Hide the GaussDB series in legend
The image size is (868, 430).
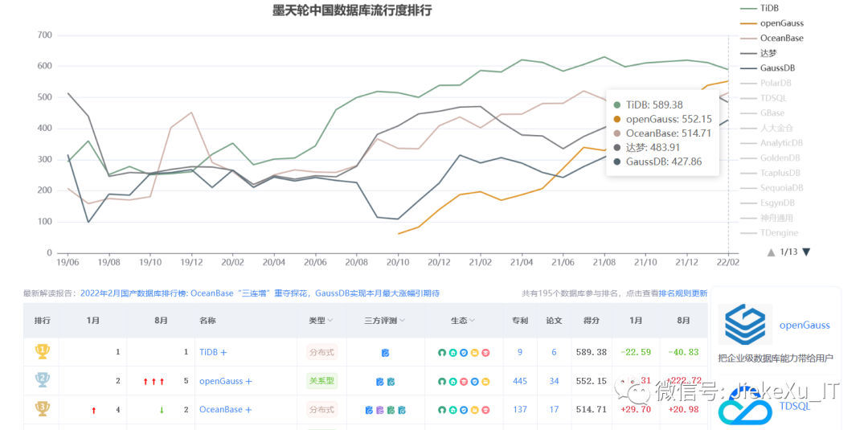coord(768,68)
